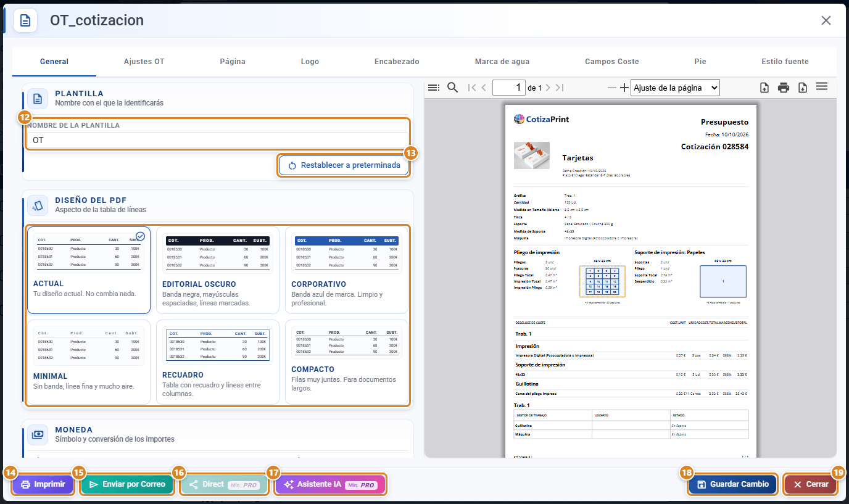
Task: Open the Ajuste de la página zoom dropdown
Action: pos(675,88)
